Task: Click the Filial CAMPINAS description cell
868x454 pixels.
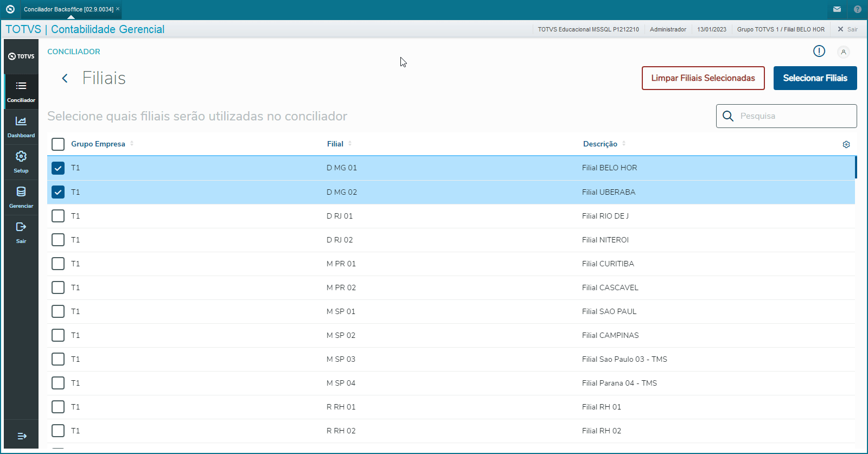Action: tap(610, 335)
